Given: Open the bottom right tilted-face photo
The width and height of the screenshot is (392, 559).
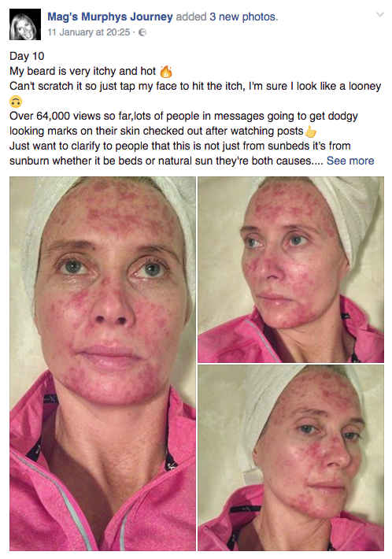Looking at the screenshot, I should 290,457.
